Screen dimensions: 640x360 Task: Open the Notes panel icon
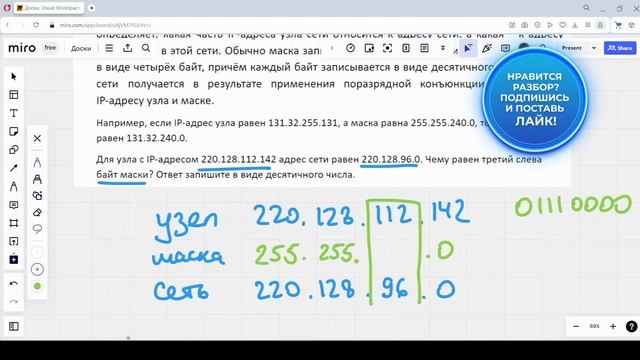click(424, 48)
